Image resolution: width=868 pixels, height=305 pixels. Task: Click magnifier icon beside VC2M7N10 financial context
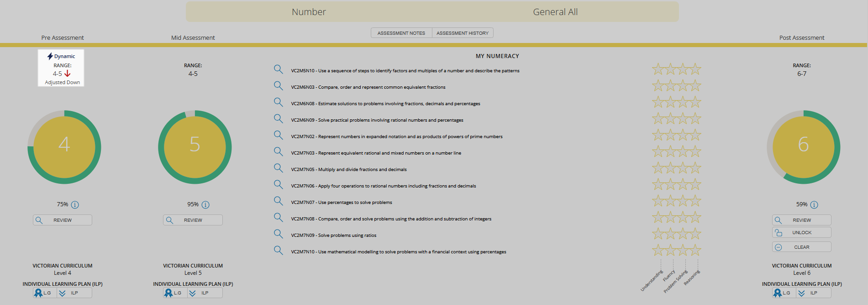pos(278,250)
